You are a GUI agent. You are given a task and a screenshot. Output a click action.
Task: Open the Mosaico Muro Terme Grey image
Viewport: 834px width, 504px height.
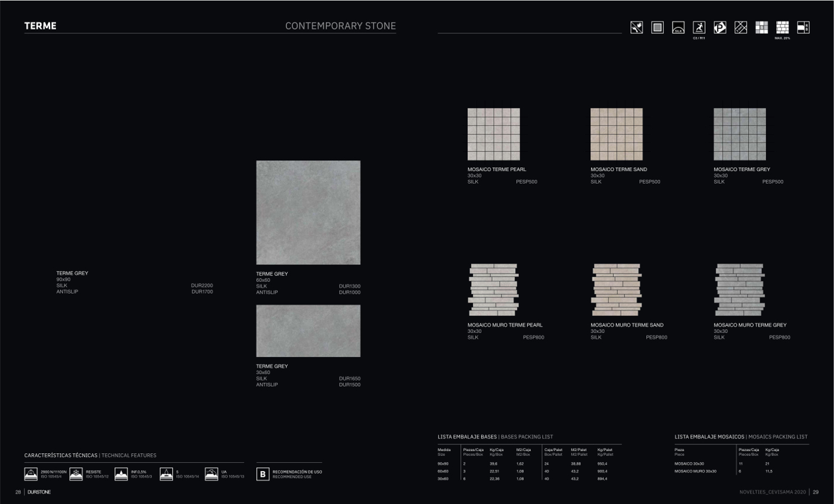[x=740, y=290]
